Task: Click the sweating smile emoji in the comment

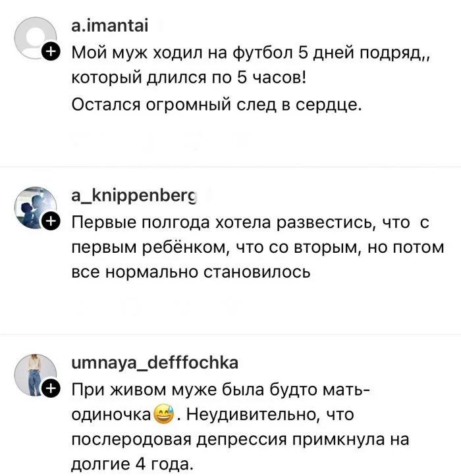Action: pos(162,415)
